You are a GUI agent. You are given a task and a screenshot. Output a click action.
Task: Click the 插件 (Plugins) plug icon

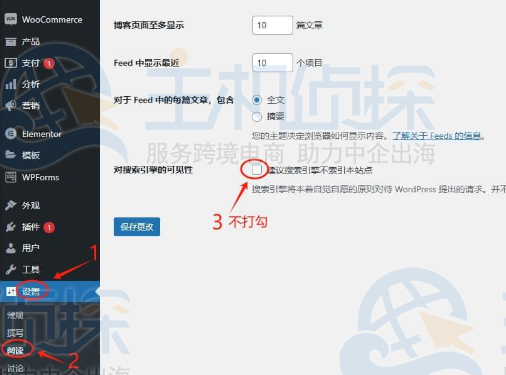[11, 227]
